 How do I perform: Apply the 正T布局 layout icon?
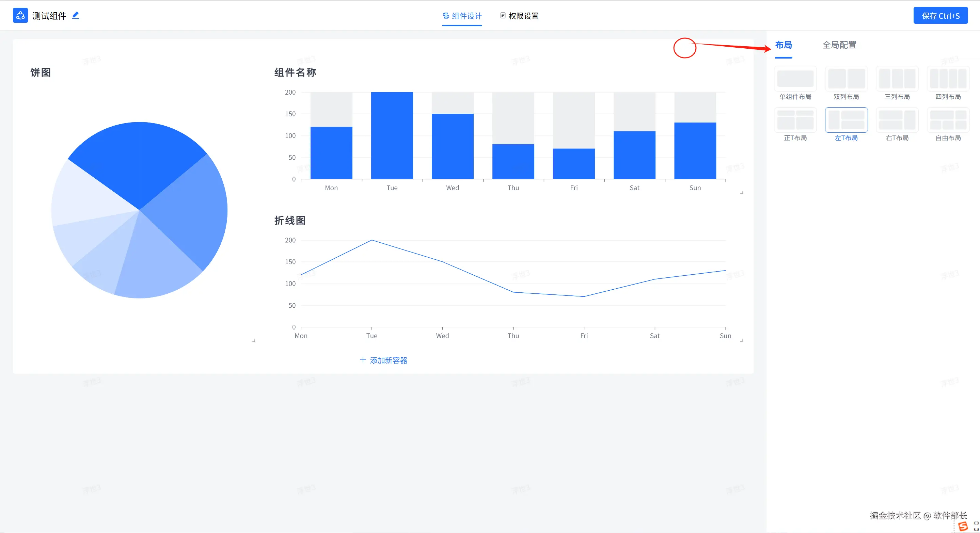(x=795, y=120)
